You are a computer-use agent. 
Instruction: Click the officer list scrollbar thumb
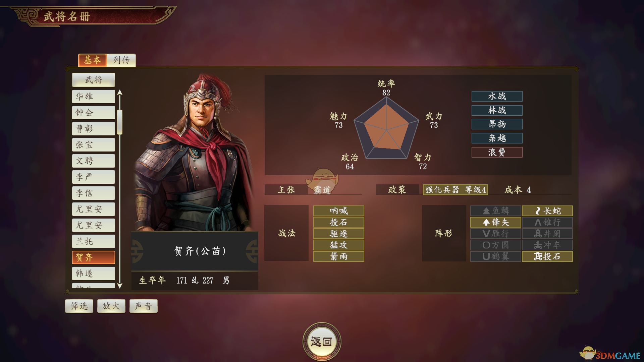coord(120,122)
